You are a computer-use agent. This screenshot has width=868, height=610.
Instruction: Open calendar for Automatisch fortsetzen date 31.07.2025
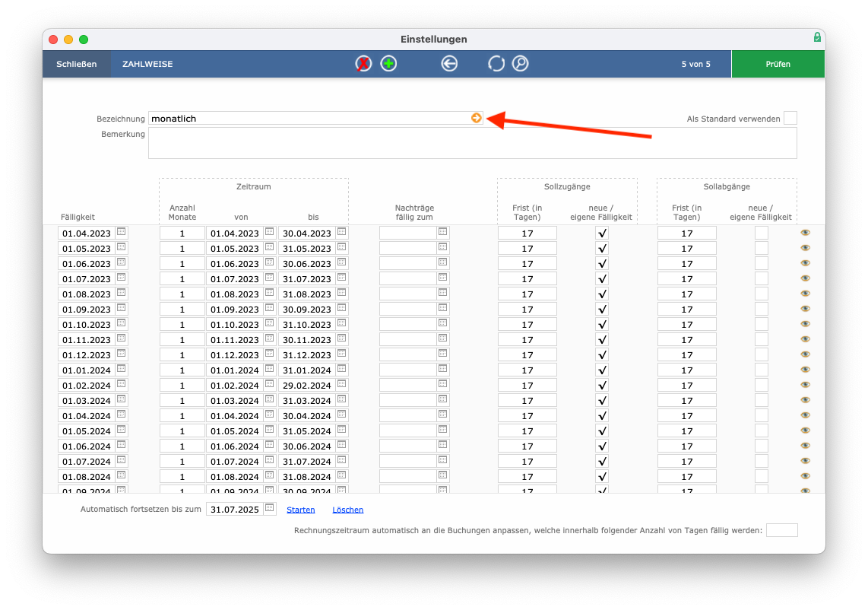click(270, 508)
